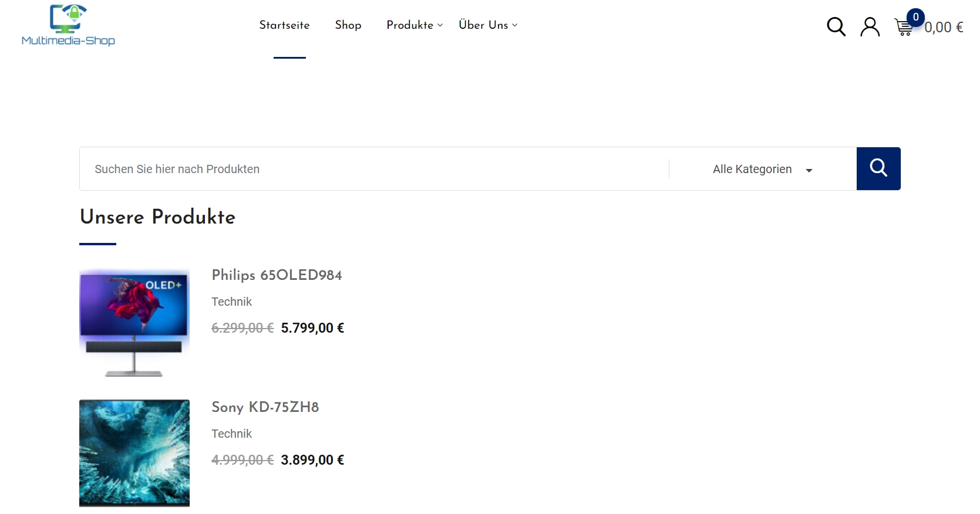Screen dimensions: 980x514
Task: Go to Startseite menu item
Action: (x=285, y=25)
